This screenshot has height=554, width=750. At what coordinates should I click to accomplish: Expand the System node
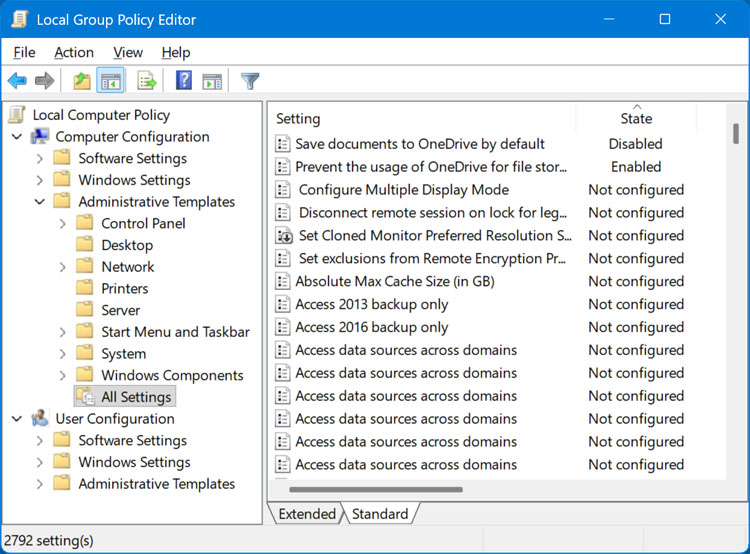(63, 354)
